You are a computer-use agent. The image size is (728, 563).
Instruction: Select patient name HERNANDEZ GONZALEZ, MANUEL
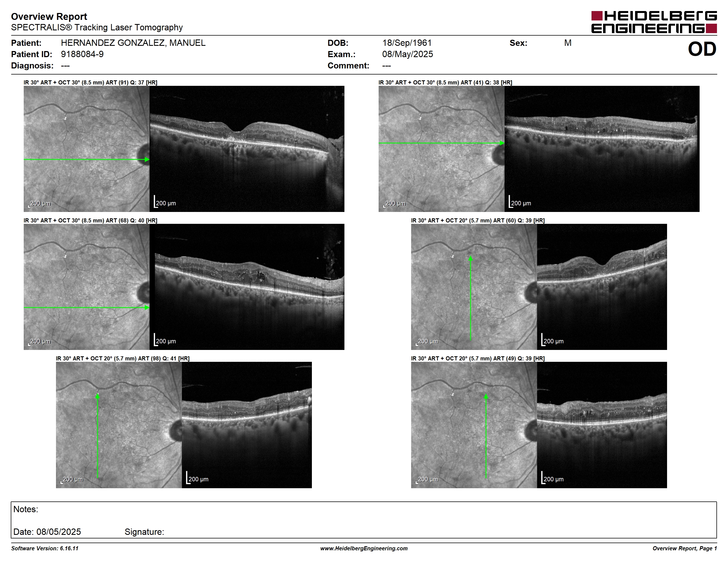pos(133,43)
